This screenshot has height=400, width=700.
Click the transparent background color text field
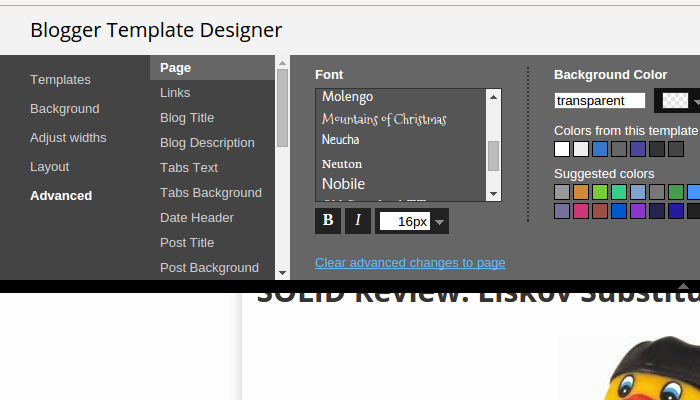(600, 100)
